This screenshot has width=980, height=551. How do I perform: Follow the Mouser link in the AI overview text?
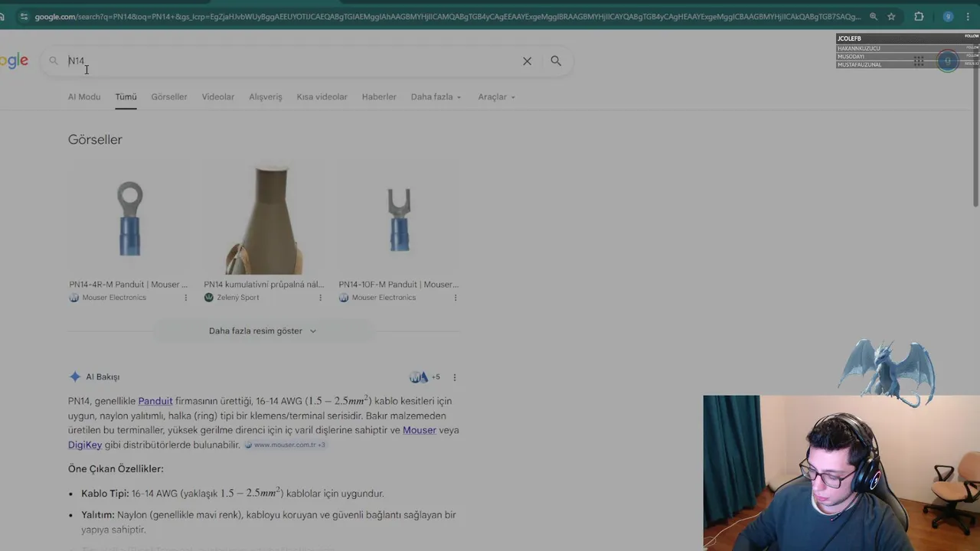click(x=420, y=430)
